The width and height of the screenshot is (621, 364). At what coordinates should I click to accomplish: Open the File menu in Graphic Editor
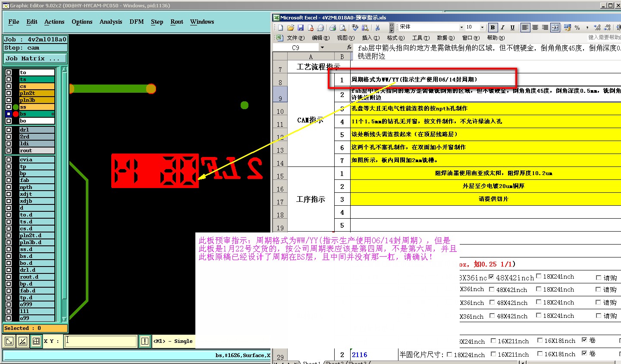[x=14, y=22]
